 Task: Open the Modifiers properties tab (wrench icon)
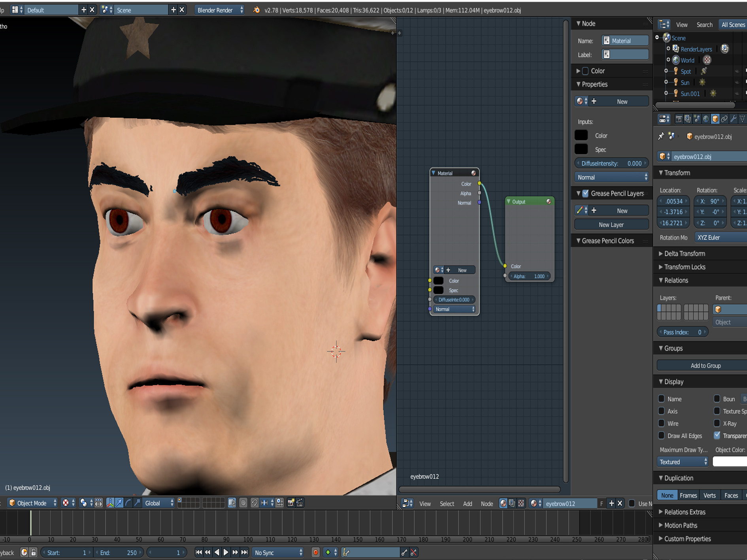[733, 119]
